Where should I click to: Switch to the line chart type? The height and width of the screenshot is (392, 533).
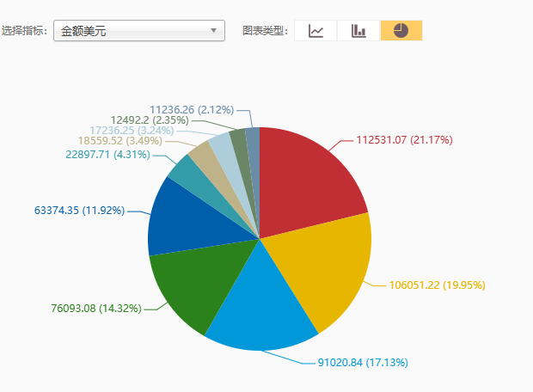316,31
